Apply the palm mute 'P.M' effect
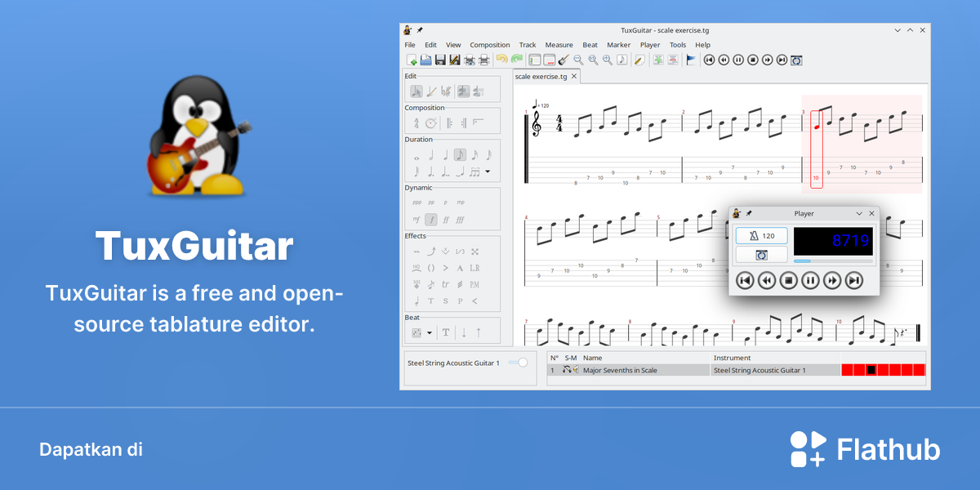Viewport: 980px width, 490px height. click(474, 284)
